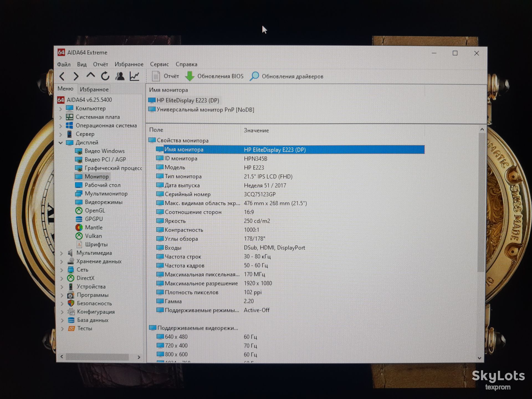Expand the Системная плата tree node
The height and width of the screenshot is (399, 532).
pyautogui.click(x=61, y=117)
